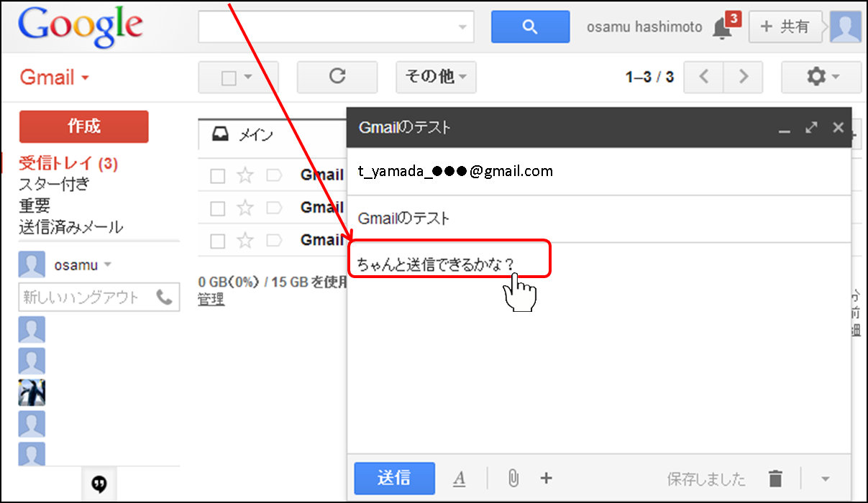Screen dimensions: 868x503
Task: Open the Gmail product switcher dropdown
Action: point(54,77)
